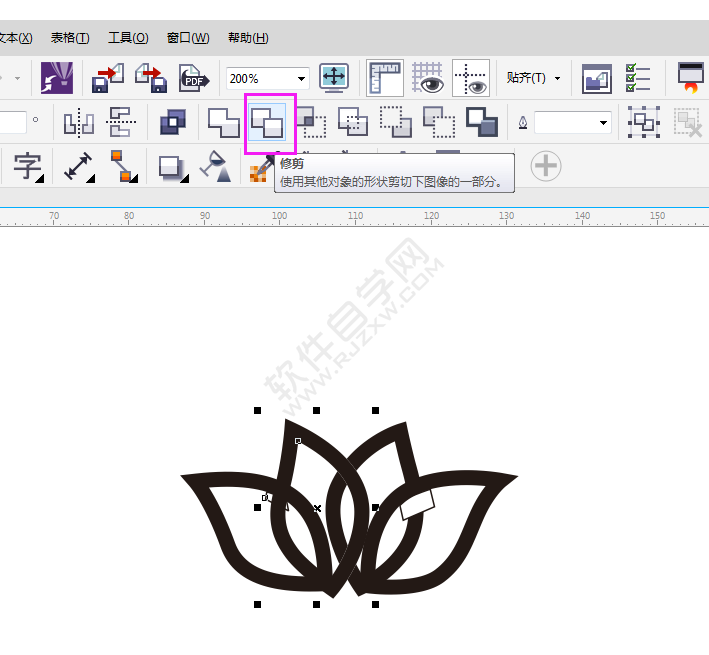709x655 pixels.
Task: Toggle the grid visibility
Action: click(428, 78)
